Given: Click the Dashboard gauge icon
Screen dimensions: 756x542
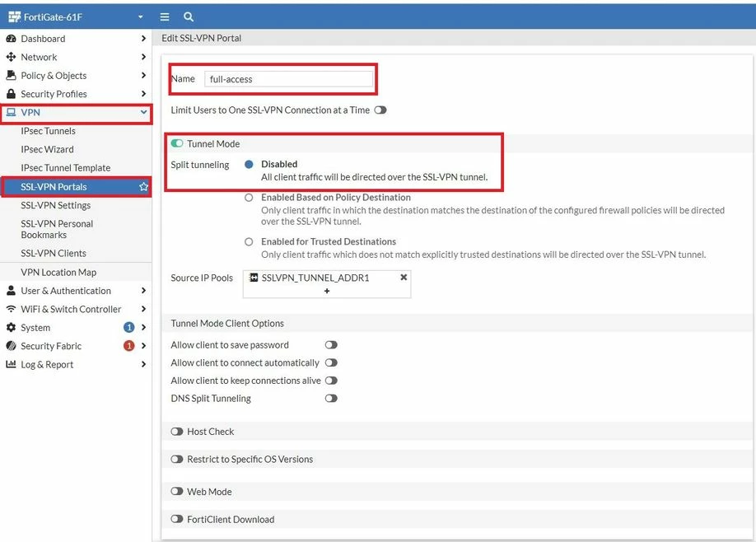Looking at the screenshot, I should pyautogui.click(x=11, y=39).
